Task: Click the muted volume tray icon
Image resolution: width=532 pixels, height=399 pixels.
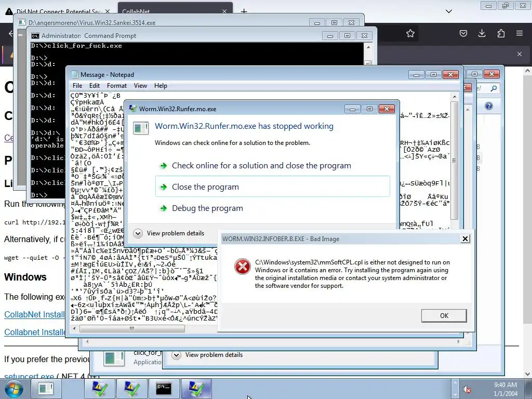Action: pos(467,390)
